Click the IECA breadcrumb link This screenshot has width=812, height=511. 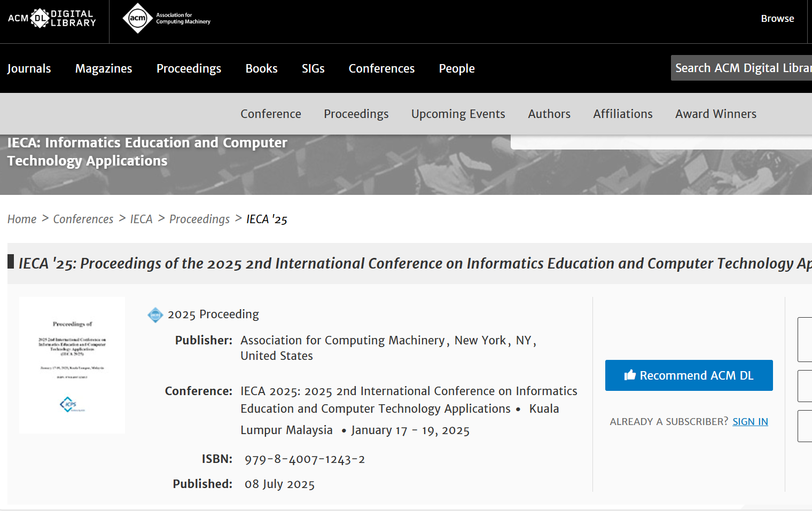click(141, 219)
